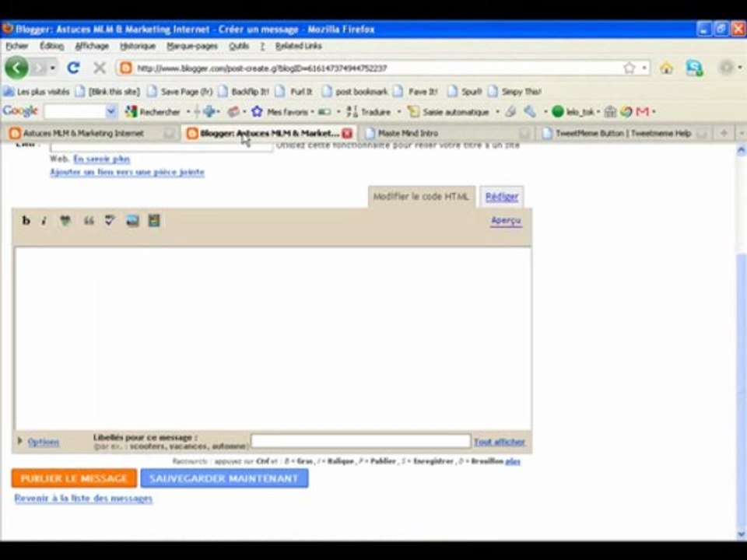Viewport: 747px width, 560px height.
Task: Click the Les plus visités bookmark
Action: (x=37, y=92)
